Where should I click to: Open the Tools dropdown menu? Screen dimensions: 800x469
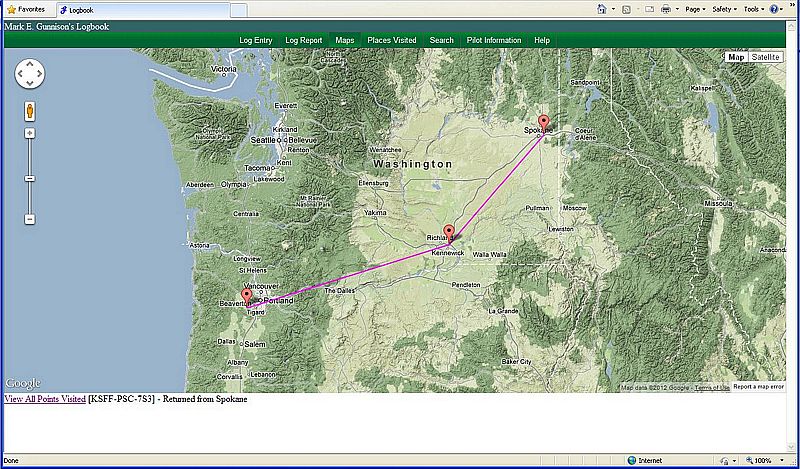click(x=754, y=9)
